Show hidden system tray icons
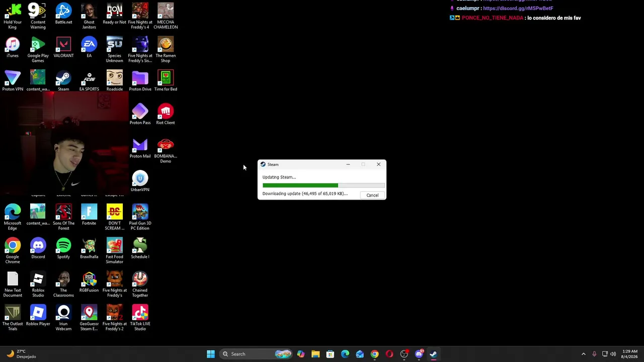Image resolution: width=644 pixels, height=362 pixels. click(x=583, y=354)
